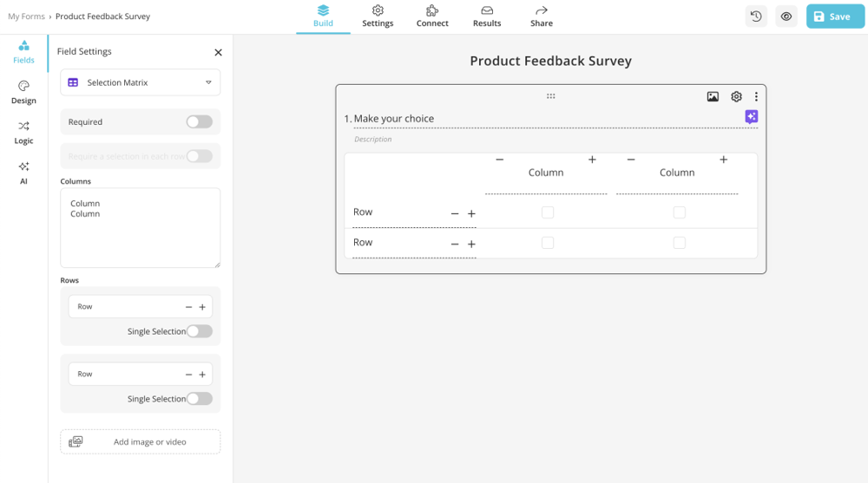Open the field's three-dot more menu
The height and width of the screenshot is (483, 868).
[x=756, y=97]
